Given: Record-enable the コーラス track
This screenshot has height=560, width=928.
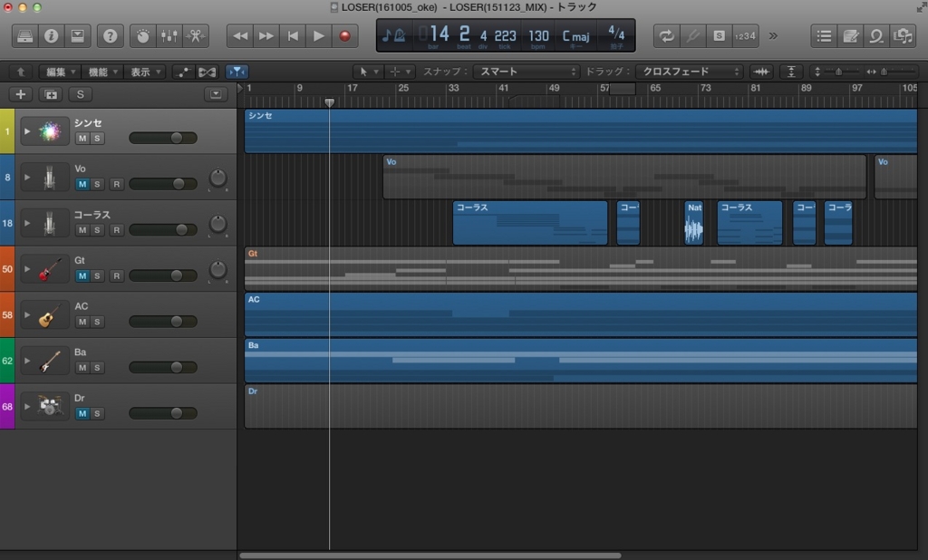Looking at the screenshot, I should coord(117,229).
